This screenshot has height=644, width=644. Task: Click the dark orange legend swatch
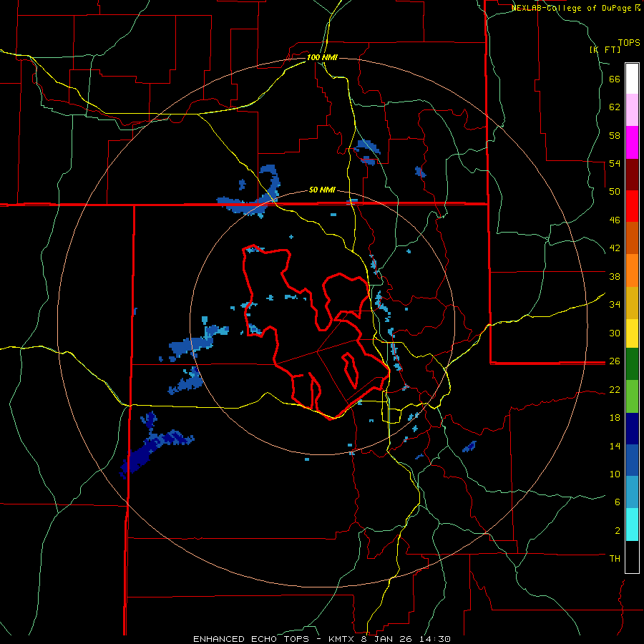632,238
